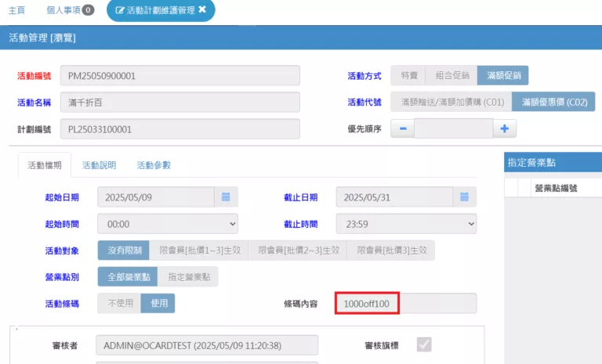Viewport: 602px width, 364px height.
Task: Click the 活動名稱 text field
Action: [180, 102]
